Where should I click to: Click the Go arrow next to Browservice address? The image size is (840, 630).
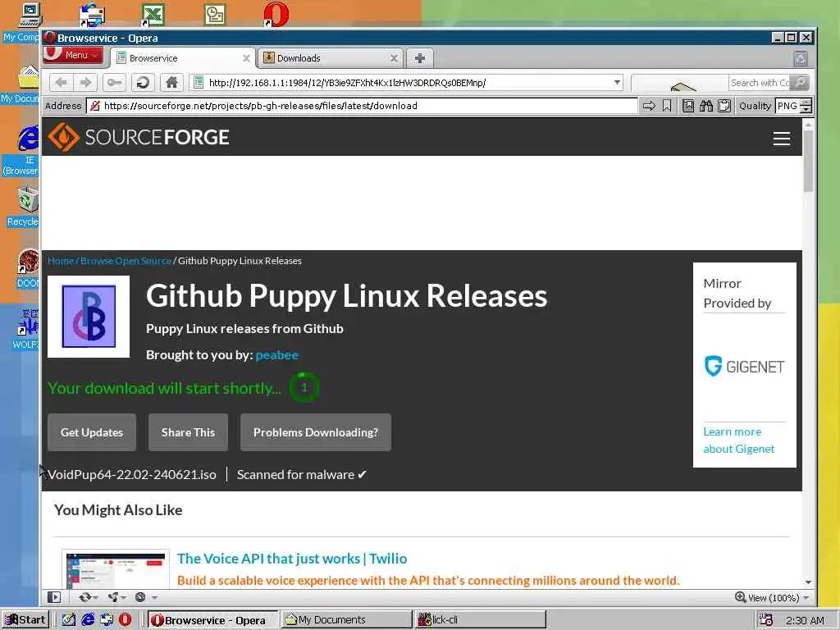click(649, 106)
